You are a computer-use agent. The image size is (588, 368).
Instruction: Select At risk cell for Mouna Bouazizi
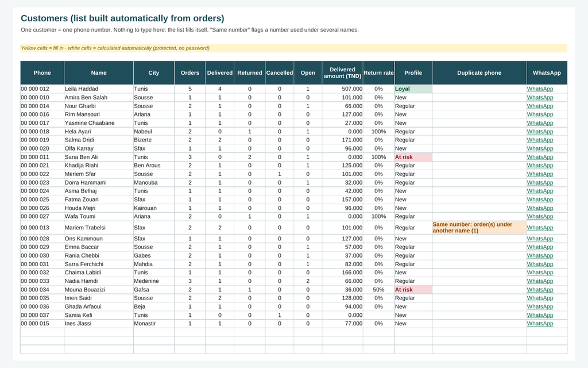click(x=413, y=290)
